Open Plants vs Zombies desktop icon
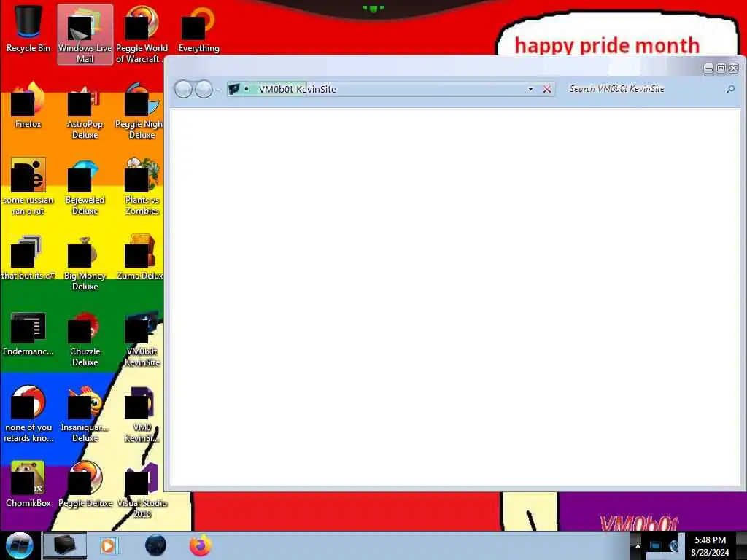747x560 pixels. coord(142,186)
